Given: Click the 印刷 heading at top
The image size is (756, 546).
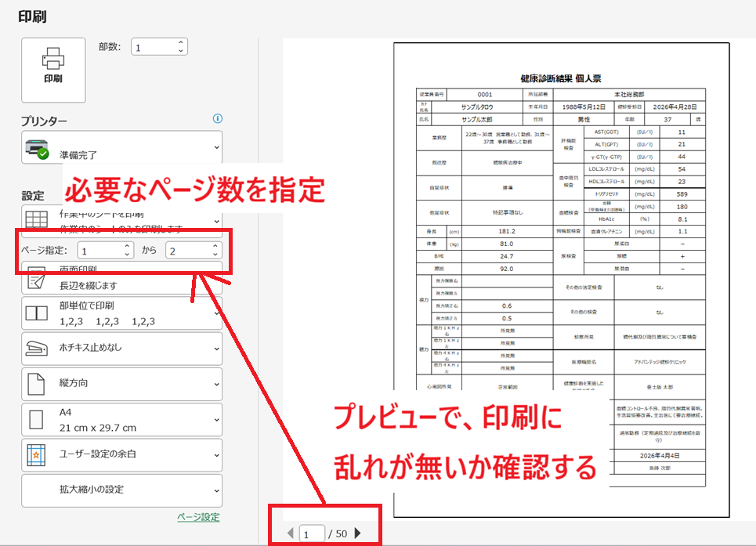Looking at the screenshot, I should [x=32, y=17].
